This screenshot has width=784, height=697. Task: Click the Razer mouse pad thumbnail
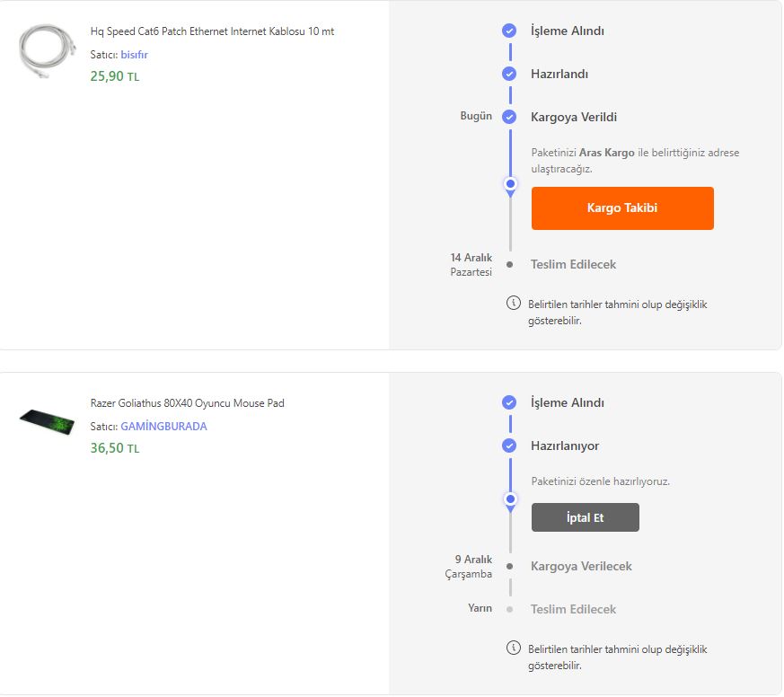click(47, 422)
